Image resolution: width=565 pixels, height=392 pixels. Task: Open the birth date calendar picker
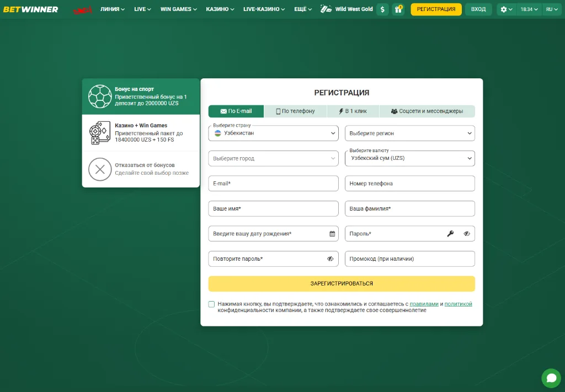(x=332, y=234)
